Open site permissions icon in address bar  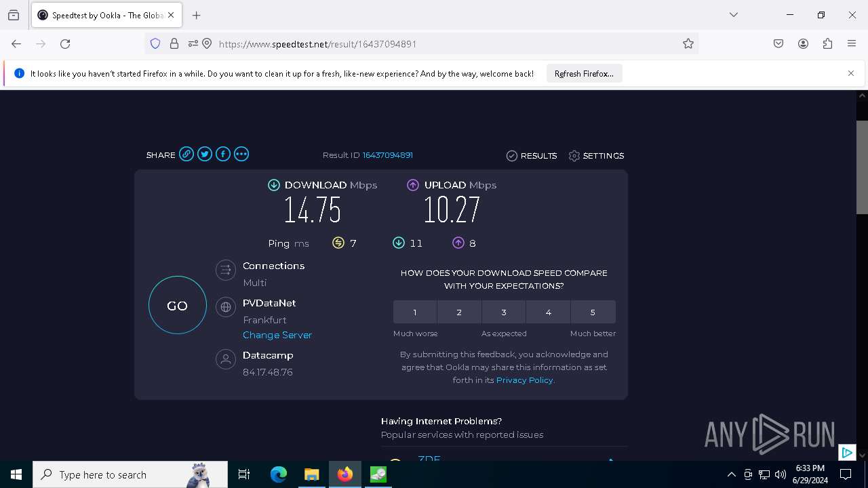(193, 43)
